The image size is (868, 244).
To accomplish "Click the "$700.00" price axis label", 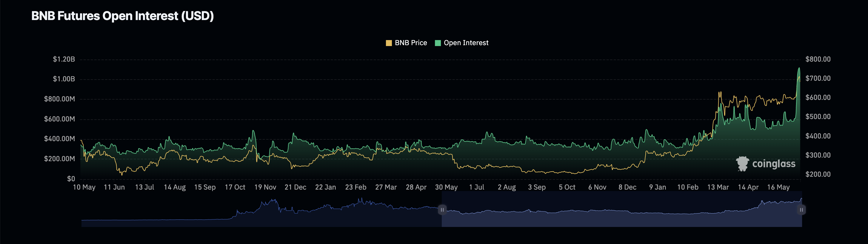I will pyautogui.click(x=818, y=78).
